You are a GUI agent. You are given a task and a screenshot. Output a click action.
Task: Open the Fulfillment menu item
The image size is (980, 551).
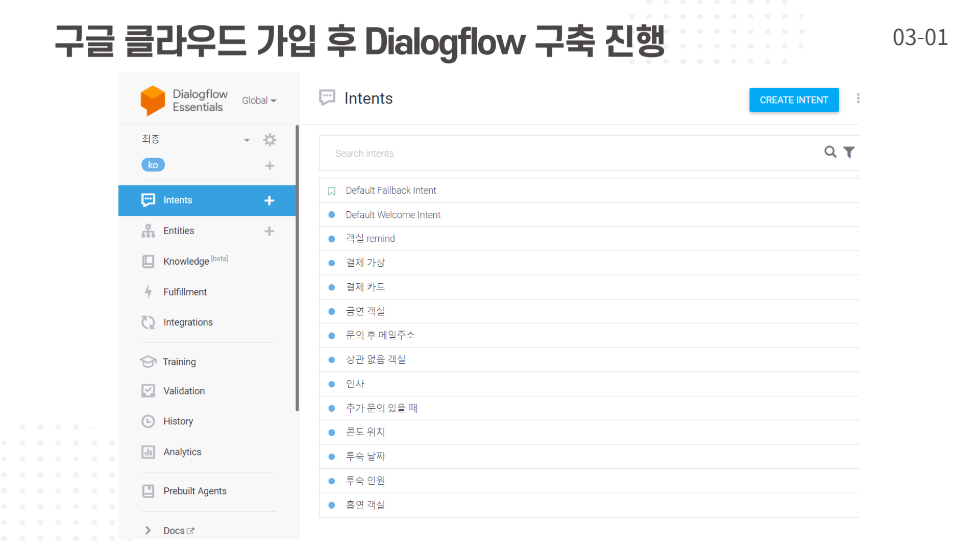click(x=185, y=292)
